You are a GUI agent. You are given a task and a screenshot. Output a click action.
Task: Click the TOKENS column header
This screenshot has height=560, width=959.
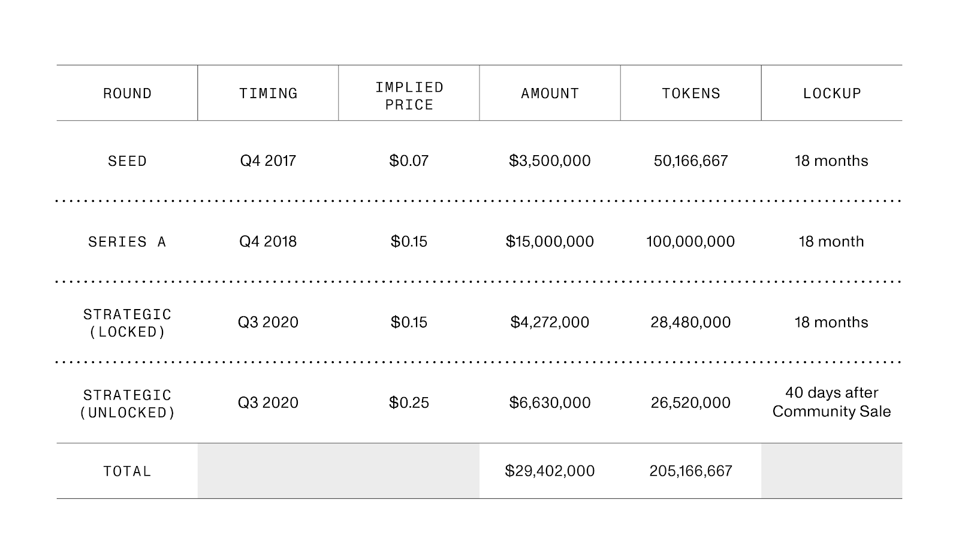click(690, 93)
